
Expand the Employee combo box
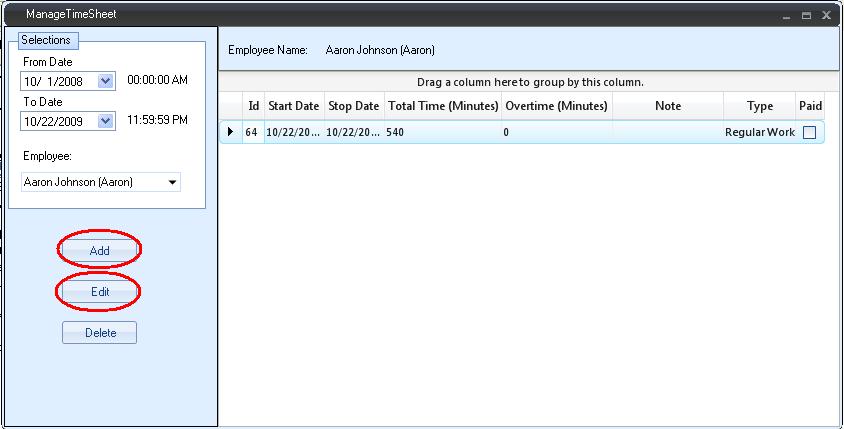(173, 182)
